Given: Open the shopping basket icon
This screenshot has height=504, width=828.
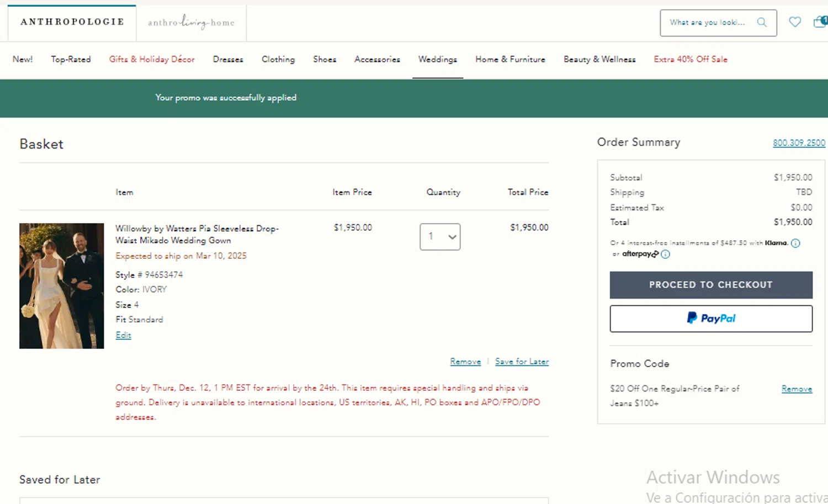Looking at the screenshot, I should click(820, 22).
